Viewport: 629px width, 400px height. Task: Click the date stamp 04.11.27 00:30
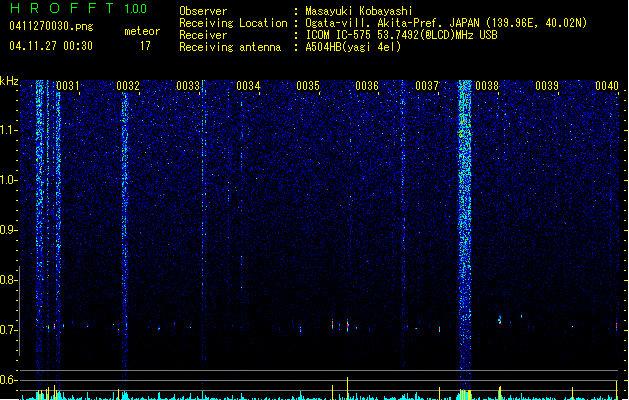pyautogui.click(x=51, y=46)
